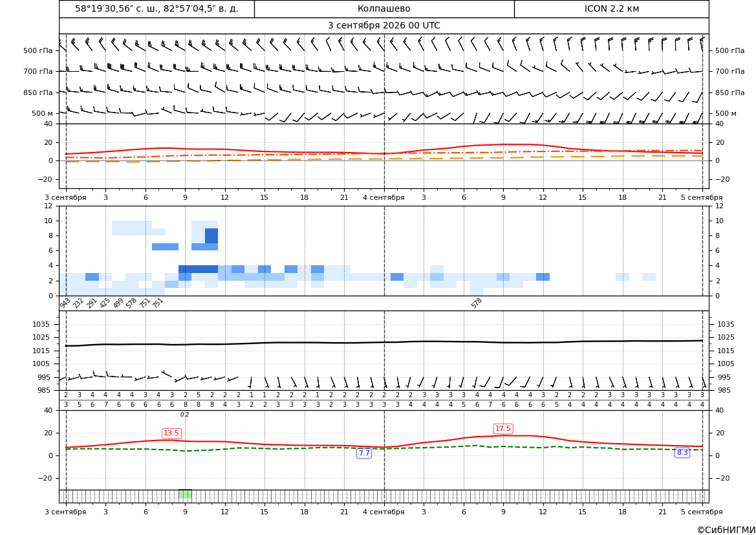Click the ©СибНИГМИ copyright text
This screenshot has width=756, height=535.
click(x=726, y=530)
